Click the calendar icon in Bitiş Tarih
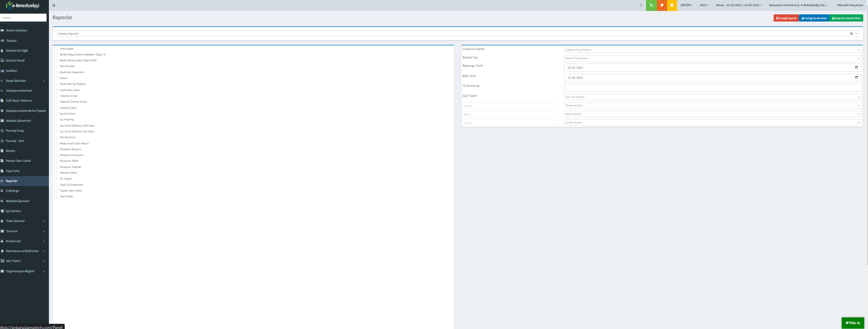 coord(856,78)
